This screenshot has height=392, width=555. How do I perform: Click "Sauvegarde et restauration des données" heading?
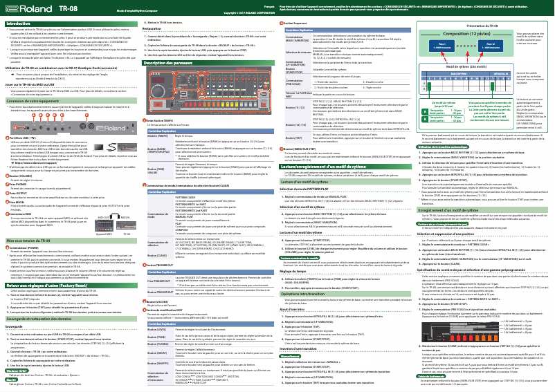click(x=39, y=319)
